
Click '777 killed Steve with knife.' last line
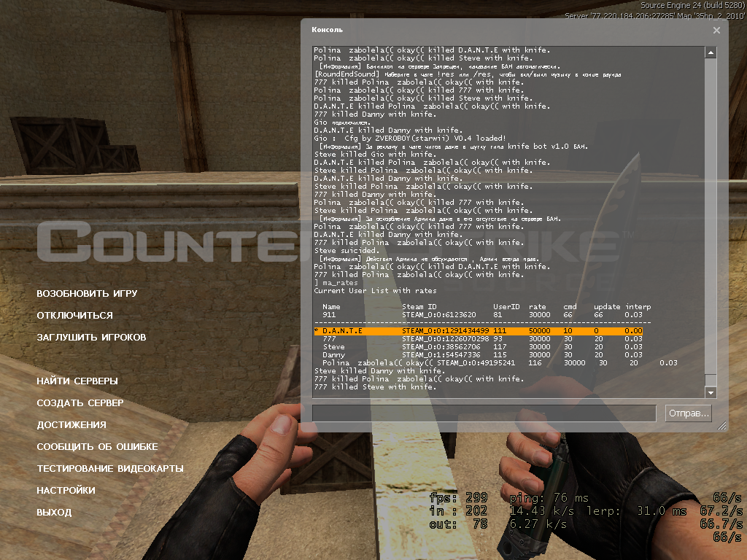375,386
